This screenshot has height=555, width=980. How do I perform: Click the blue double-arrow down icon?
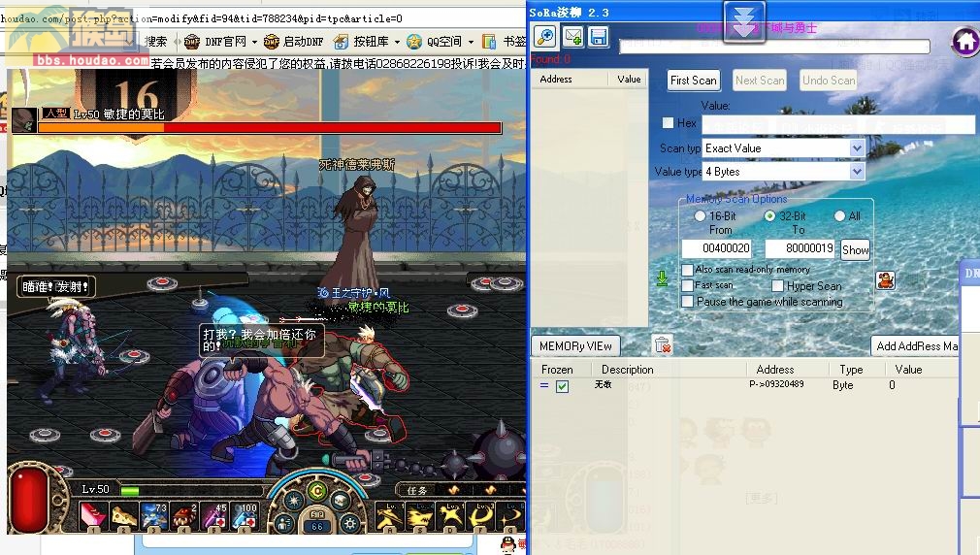coord(744,22)
